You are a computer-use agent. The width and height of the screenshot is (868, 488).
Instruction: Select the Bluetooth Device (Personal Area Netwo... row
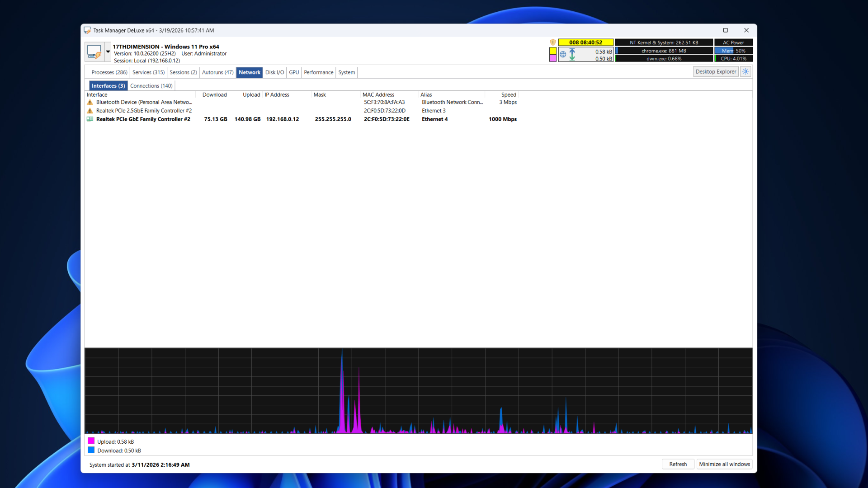click(x=302, y=103)
